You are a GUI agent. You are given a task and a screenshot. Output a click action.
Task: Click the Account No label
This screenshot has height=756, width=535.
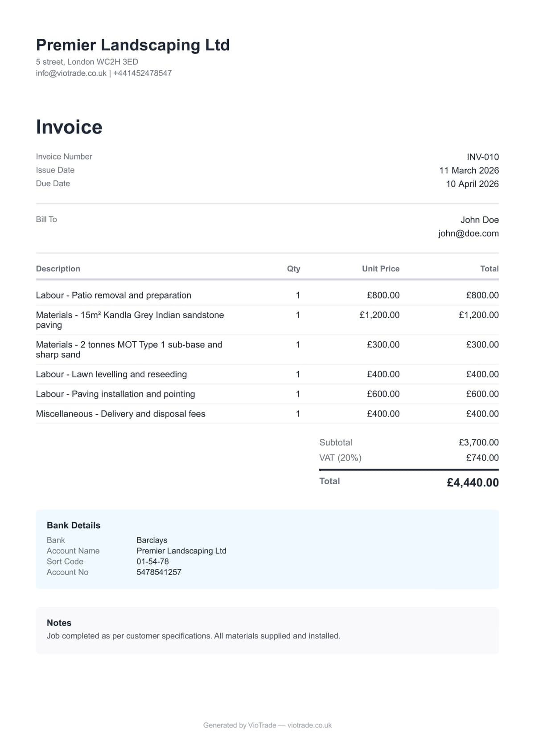point(67,572)
